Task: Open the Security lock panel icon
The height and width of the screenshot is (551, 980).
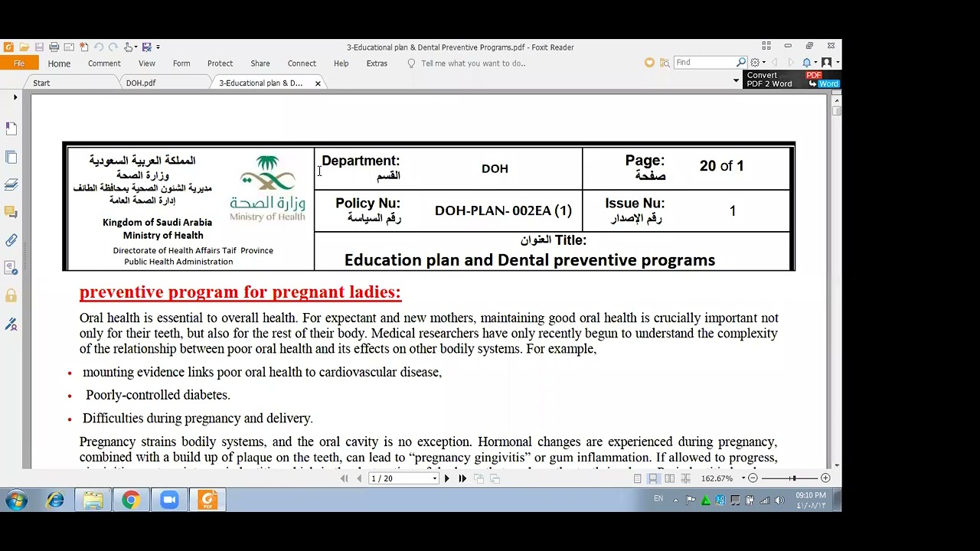Action: click(11, 296)
